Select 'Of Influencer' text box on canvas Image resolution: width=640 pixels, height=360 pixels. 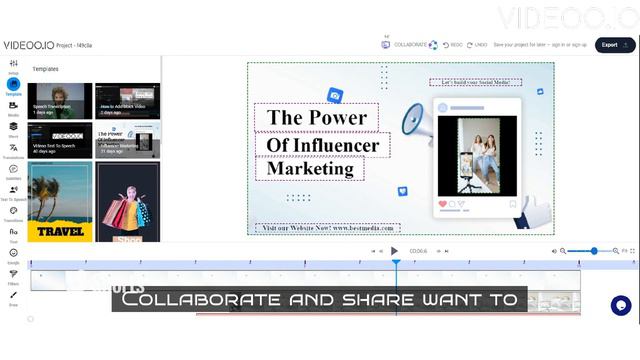point(323,145)
